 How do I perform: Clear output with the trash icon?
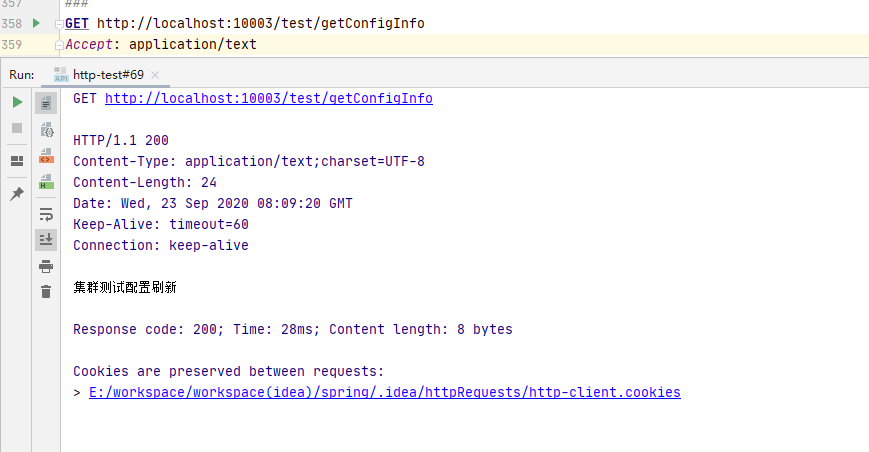pos(46,292)
